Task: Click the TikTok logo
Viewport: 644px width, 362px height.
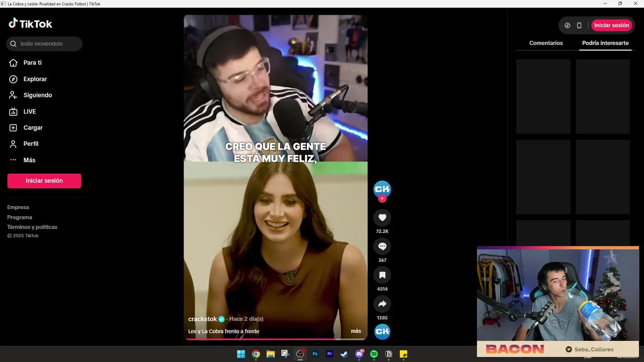Action: coord(30,24)
